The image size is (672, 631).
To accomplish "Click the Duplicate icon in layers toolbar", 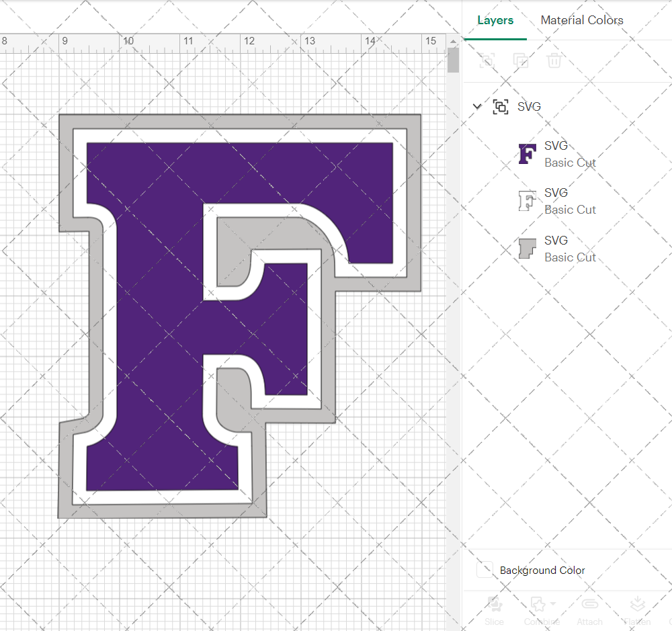I will tap(521, 60).
